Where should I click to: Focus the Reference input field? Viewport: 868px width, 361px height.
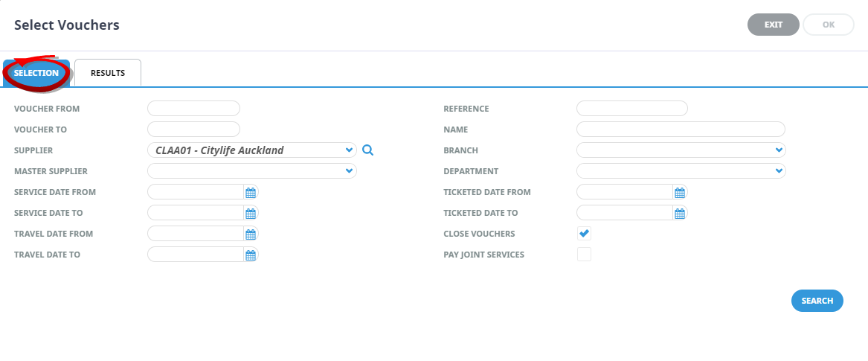pos(631,109)
